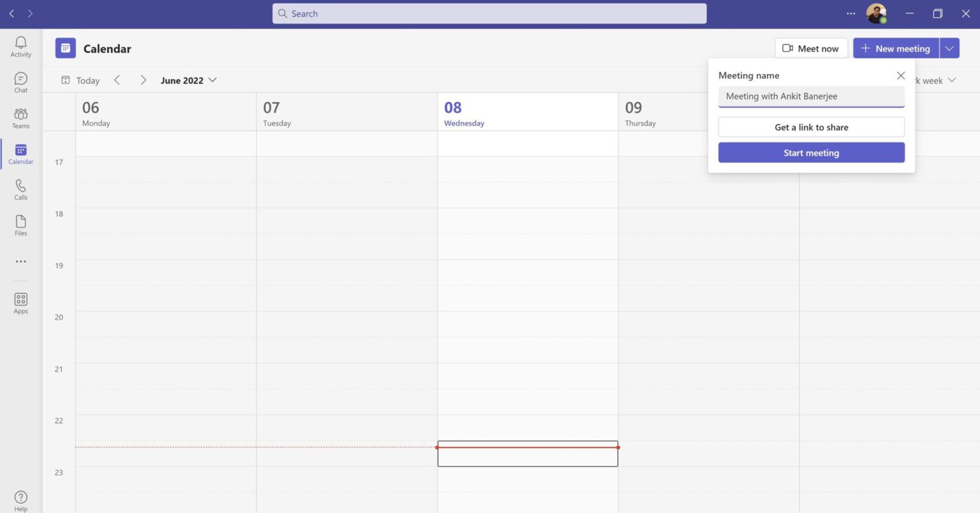Edit the Meeting name input field
Viewport: 980px width, 513px height.
[811, 96]
